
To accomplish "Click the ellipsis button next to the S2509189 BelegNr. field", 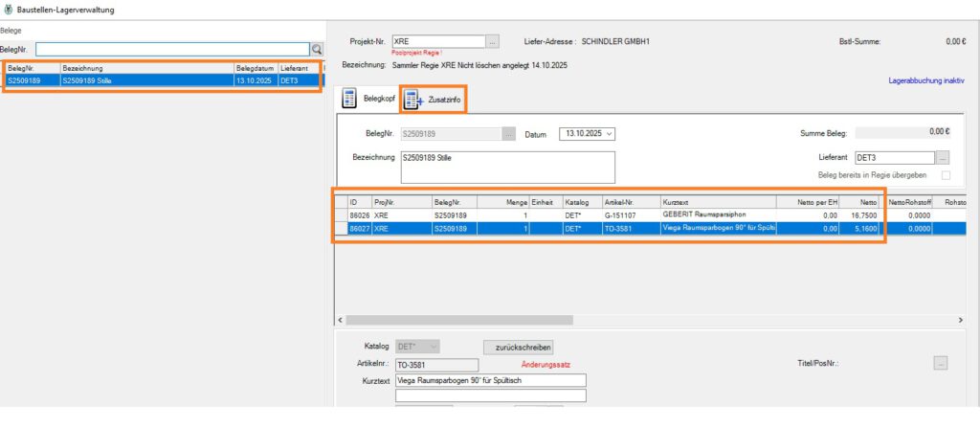I will coord(509,134).
